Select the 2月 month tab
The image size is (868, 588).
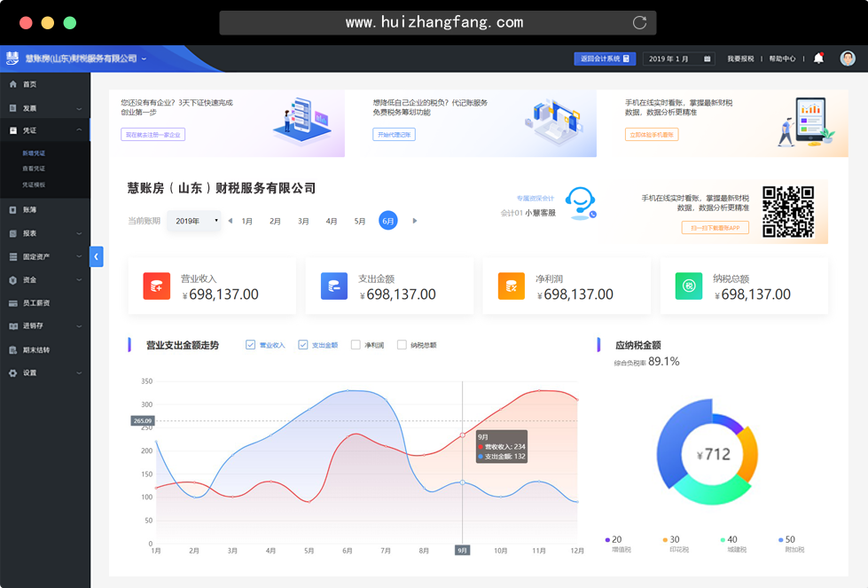[275, 221]
